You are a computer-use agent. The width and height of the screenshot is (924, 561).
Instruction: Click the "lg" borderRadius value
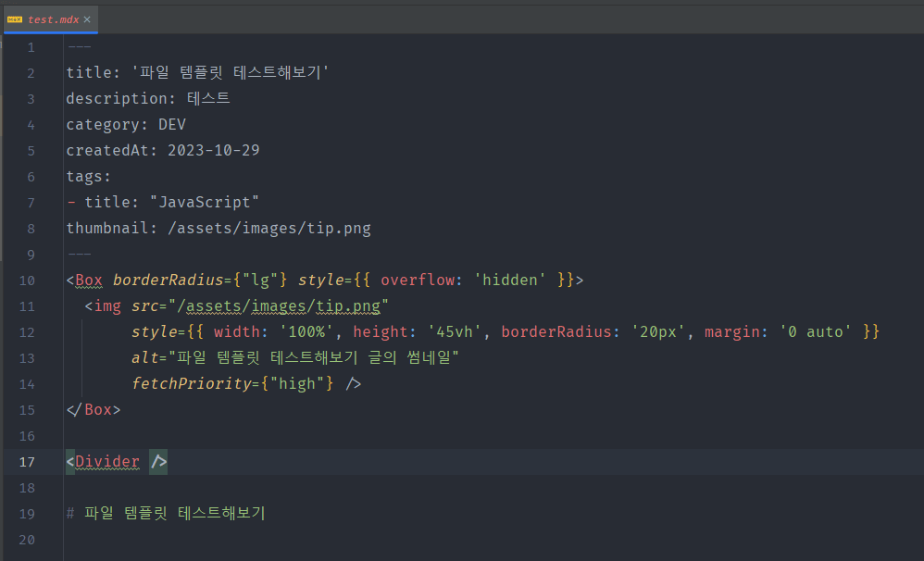pos(260,280)
